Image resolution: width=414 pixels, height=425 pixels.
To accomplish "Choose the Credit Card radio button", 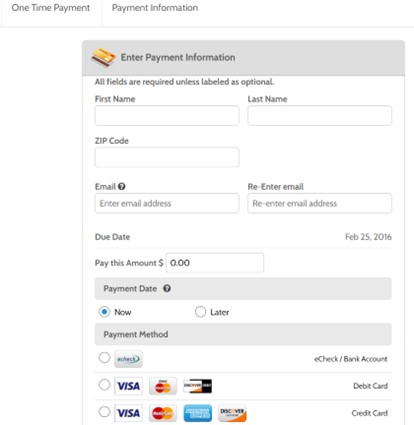I will pos(104,412).
